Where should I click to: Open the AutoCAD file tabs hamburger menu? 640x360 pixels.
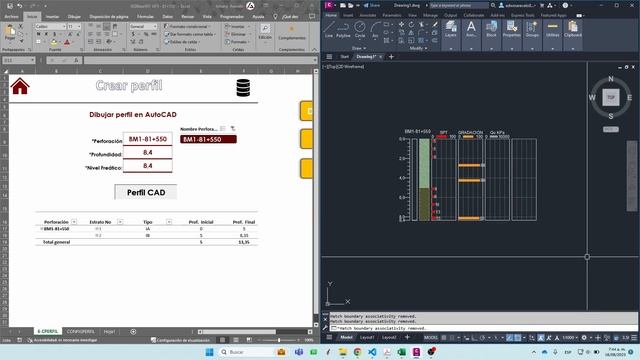coord(329,57)
